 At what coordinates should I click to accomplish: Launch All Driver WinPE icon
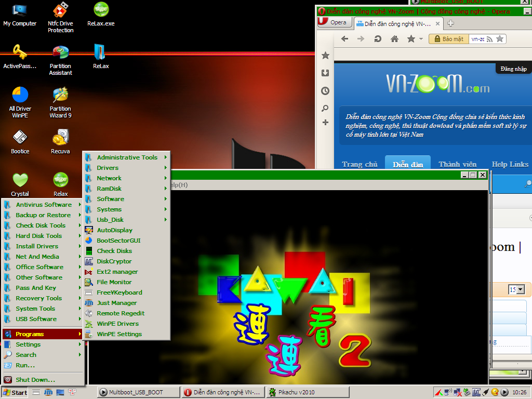pyautogui.click(x=20, y=102)
